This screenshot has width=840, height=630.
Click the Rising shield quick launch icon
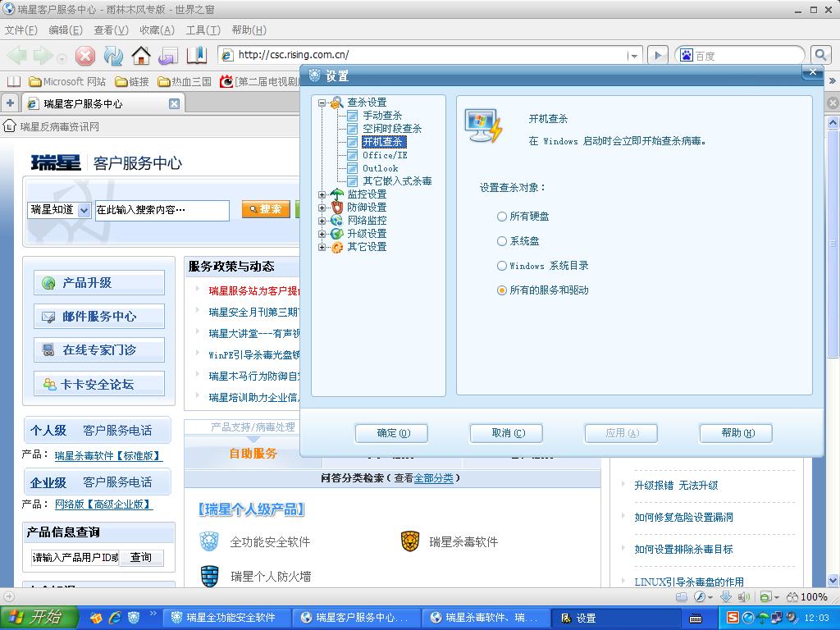[x=134, y=618]
